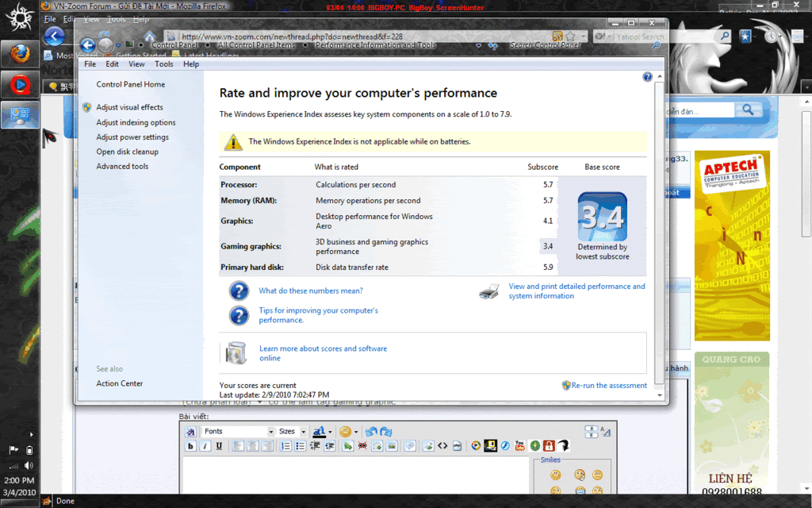Open disk cleanup link

(128, 152)
